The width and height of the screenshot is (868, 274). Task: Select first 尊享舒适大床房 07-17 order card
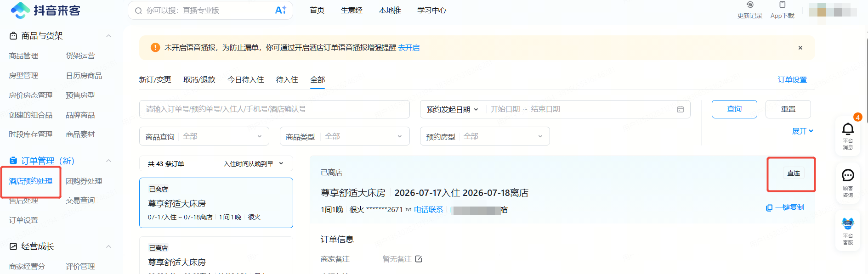click(216, 203)
